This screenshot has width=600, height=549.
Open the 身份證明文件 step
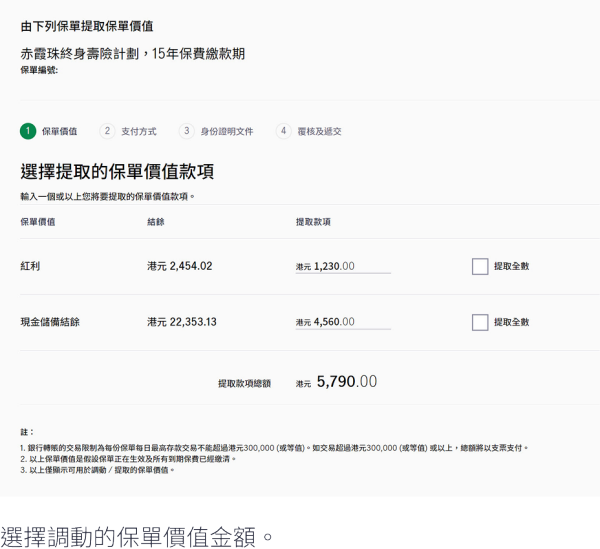[x=227, y=131]
